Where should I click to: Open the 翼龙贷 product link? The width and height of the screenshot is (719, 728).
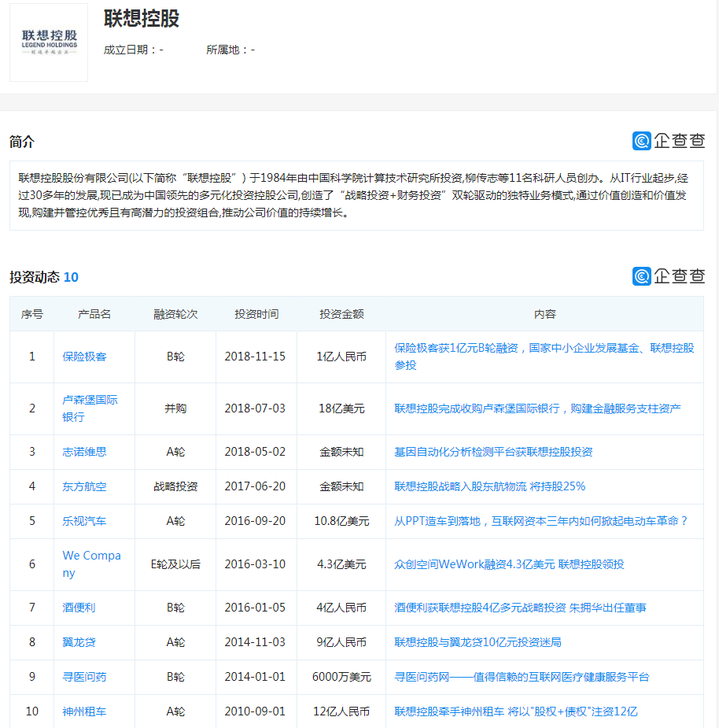[79, 642]
